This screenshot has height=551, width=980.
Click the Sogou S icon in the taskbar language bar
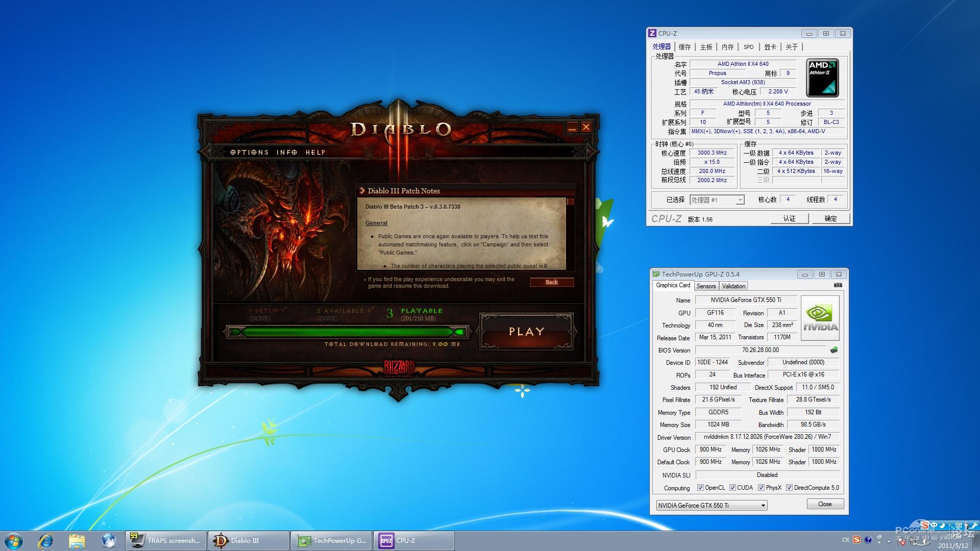[857, 540]
